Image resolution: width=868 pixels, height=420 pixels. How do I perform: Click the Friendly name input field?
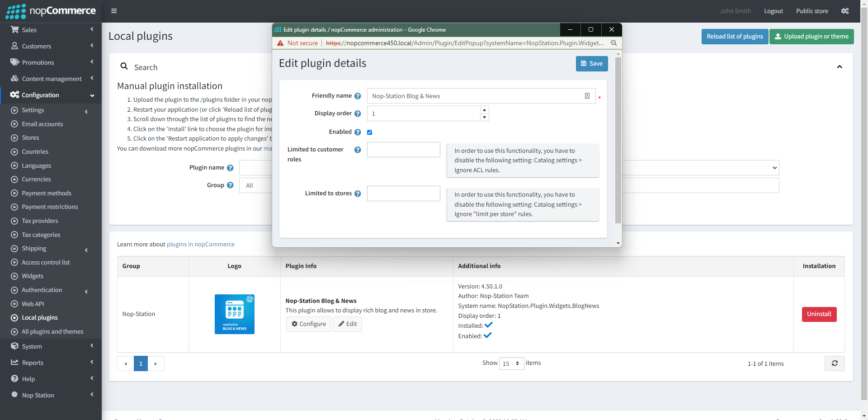click(x=481, y=96)
